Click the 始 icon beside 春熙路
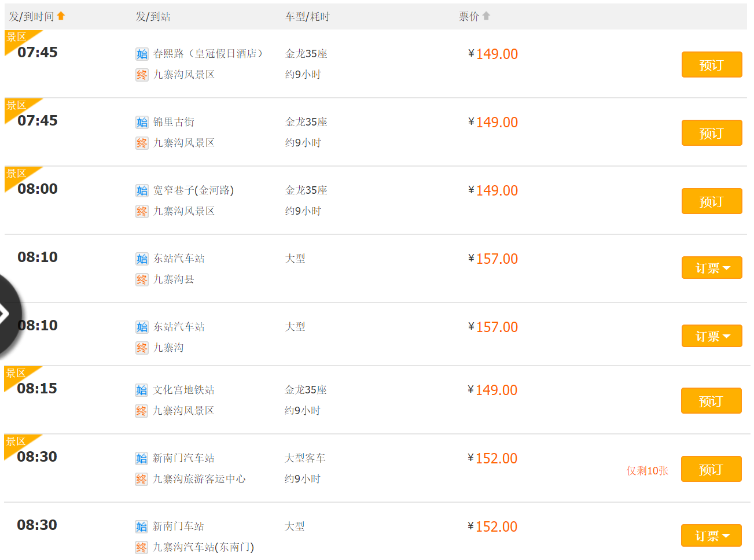This screenshot has height=560, width=754. click(x=142, y=54)
